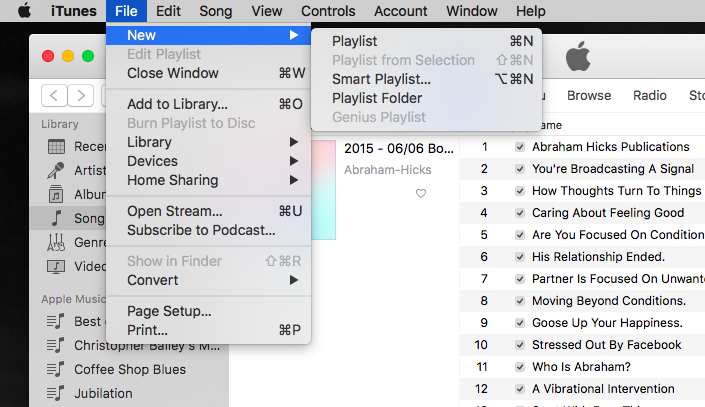Choose Smart Playlist… from New submenu
This screenshot has width=705, height=407.
tap(426, 79)
